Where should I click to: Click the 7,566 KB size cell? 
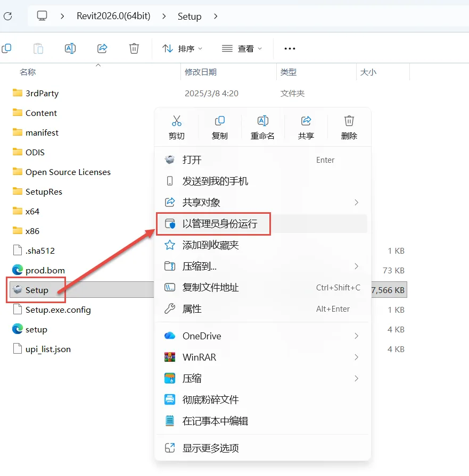coord(388,290)
